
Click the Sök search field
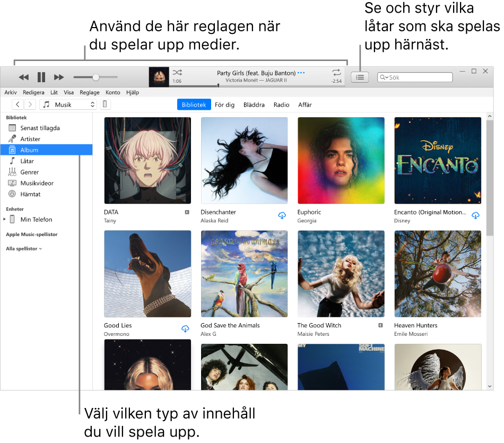pos(415,77)
